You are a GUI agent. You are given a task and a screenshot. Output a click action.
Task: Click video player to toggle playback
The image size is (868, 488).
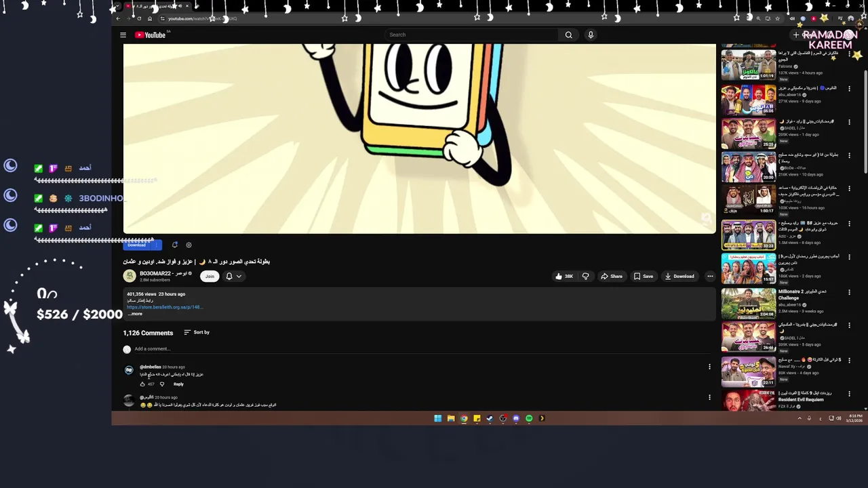pos(419,138)
